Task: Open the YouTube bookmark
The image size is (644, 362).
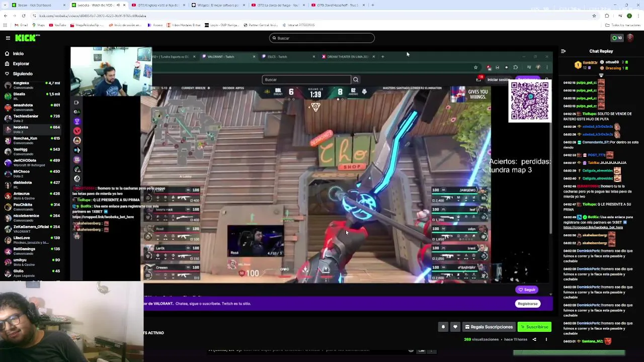Action: 57,25
